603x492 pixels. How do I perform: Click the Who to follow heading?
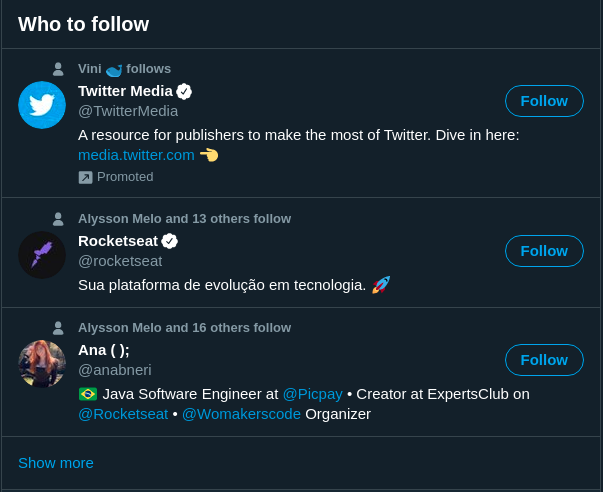84,24
